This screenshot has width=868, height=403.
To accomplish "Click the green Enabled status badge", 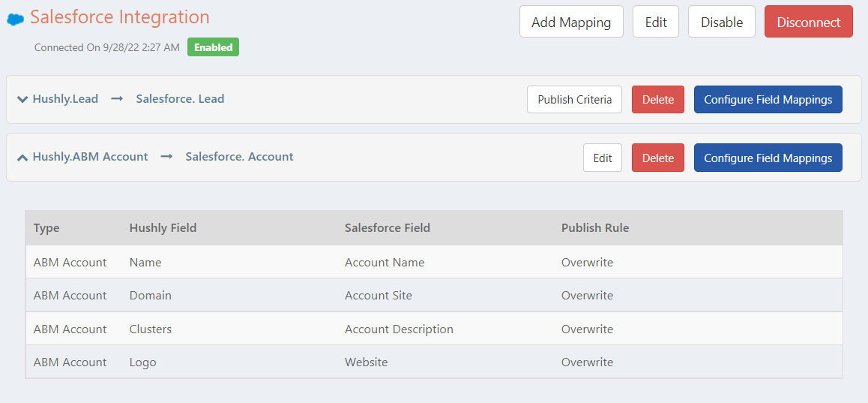I will tap(213, 47).
